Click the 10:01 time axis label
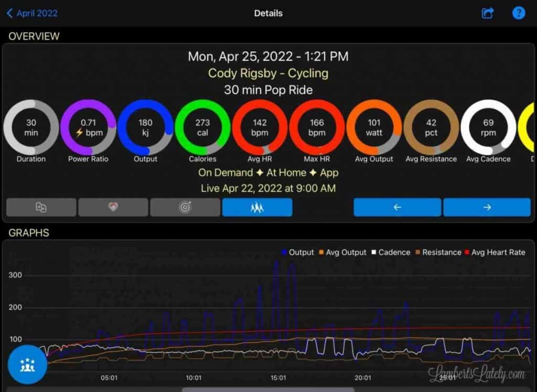 [x=194, y=378]
